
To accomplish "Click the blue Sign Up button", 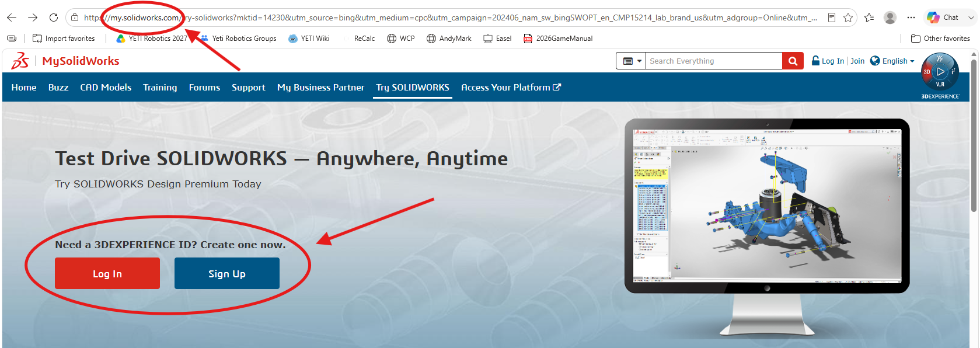I will [227, 273].
